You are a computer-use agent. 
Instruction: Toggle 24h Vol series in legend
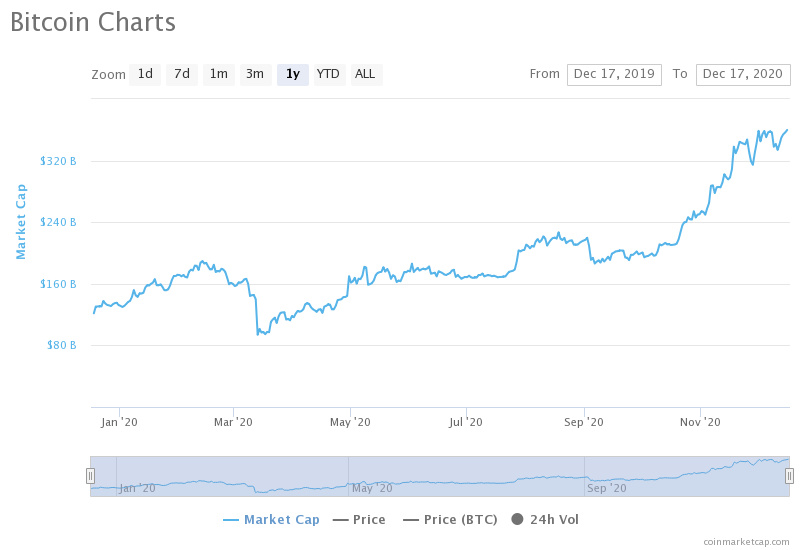coord(545,519)
